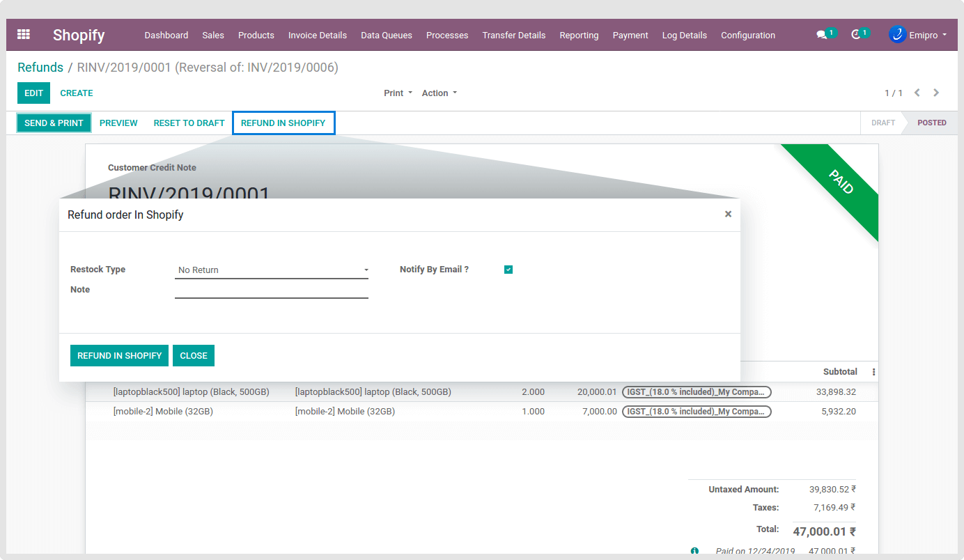Toggle the Notify By Email checkbox
The width and height of the screenshot is (964, 560).
point(508,270)
